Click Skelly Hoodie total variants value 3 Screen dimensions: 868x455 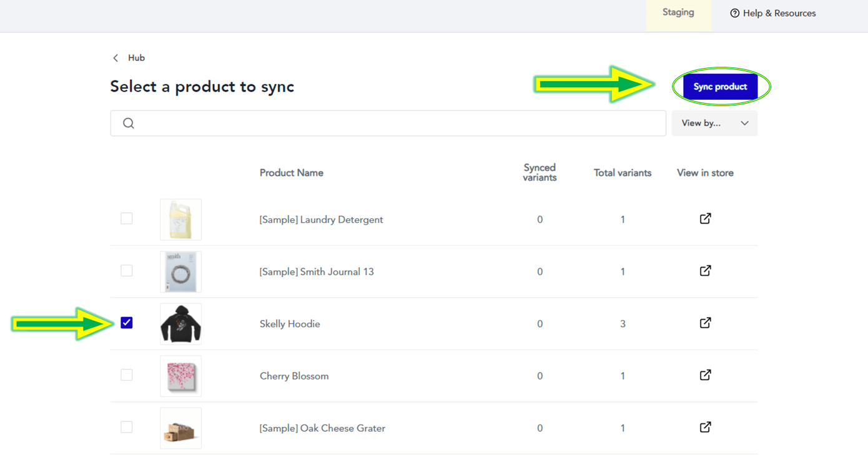[x=623, y=324]
